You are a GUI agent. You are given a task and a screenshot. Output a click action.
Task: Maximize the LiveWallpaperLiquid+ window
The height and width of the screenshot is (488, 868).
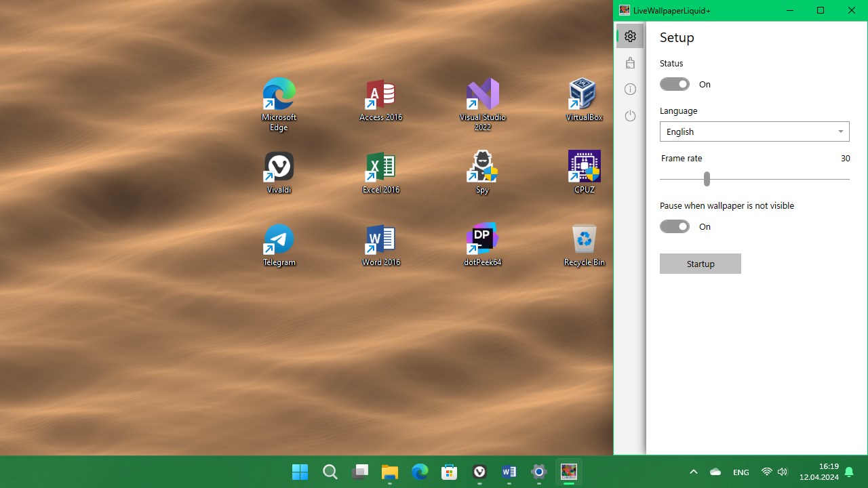tap(821, 10)
